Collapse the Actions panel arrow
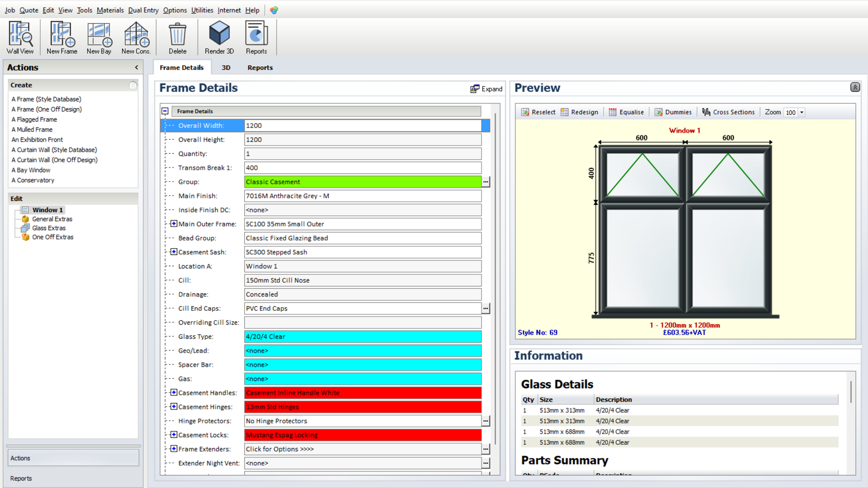Image resolution: width=868 pixels, height=488 pixels. (137, 67)
